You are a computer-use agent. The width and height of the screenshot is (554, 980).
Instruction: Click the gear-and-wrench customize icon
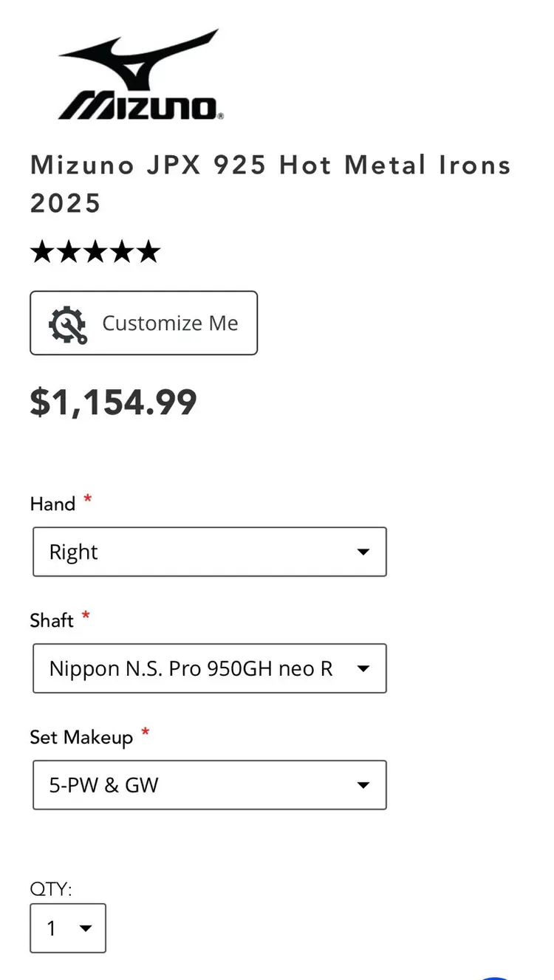68,323
